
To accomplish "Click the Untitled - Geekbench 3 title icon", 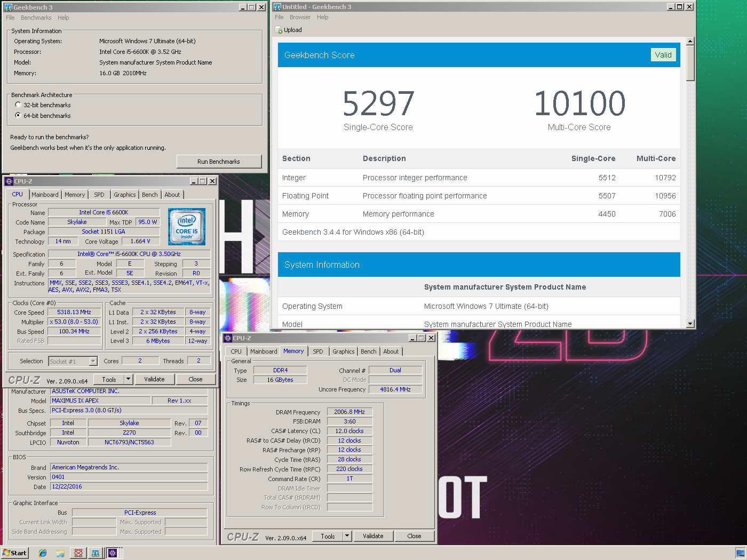I will (x=277, y=7).
